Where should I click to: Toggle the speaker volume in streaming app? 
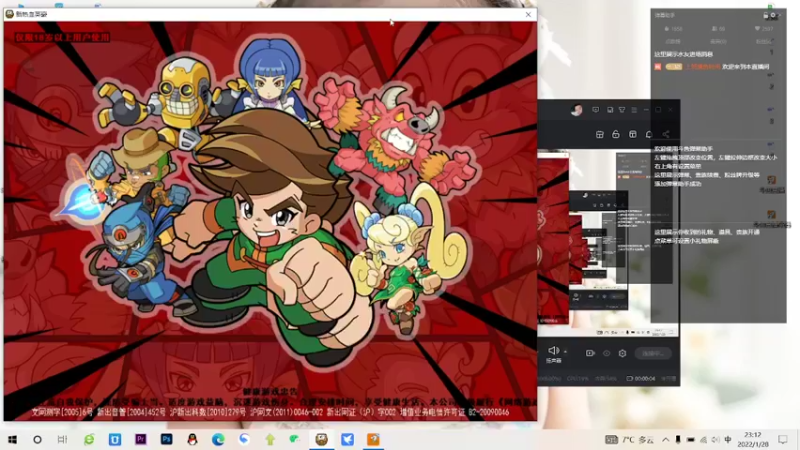point(554,351)
